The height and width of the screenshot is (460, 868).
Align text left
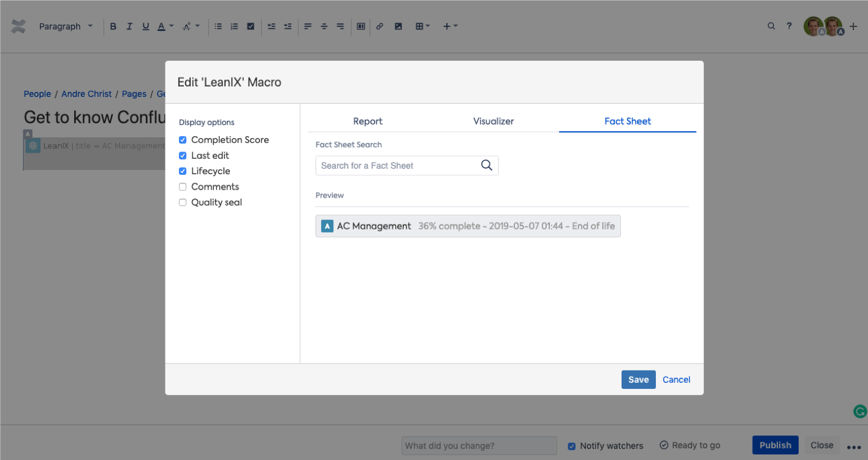[x=308, y=26]
